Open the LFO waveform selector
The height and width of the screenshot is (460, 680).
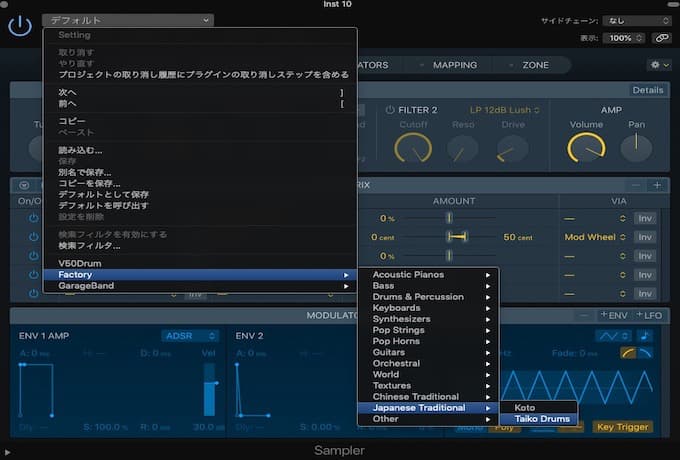point(613,336)
